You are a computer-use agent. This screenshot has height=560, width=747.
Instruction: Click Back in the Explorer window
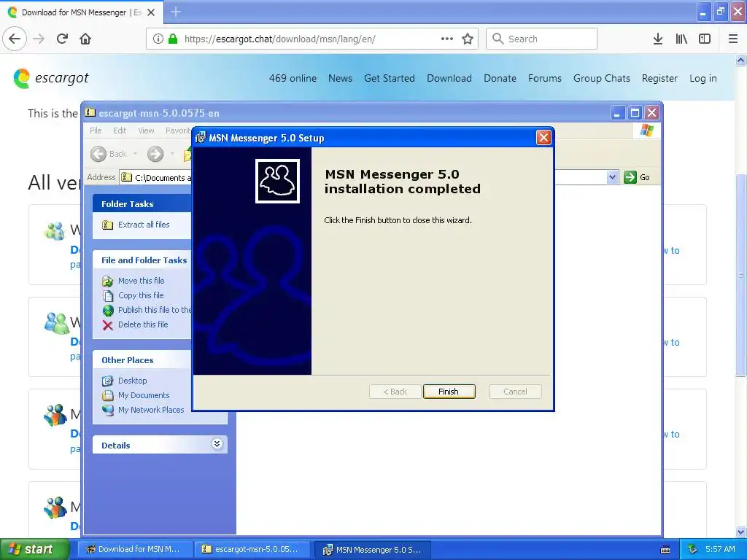click(x=109, y=154)
